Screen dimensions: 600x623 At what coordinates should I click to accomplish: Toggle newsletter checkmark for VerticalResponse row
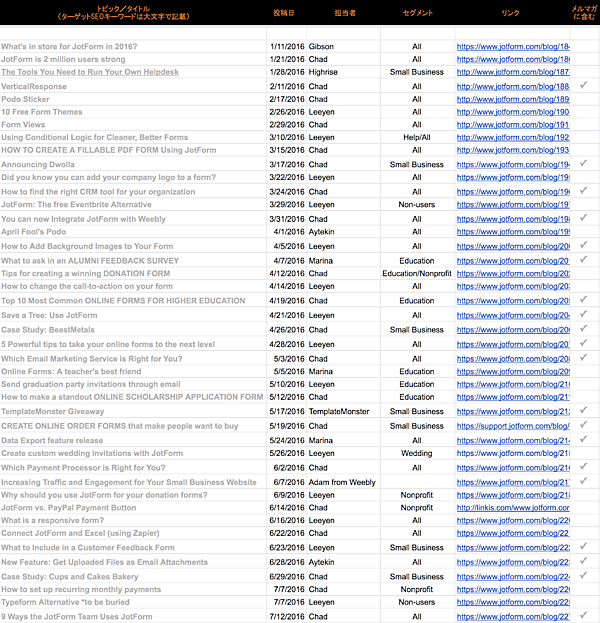[x=583, y=86]
